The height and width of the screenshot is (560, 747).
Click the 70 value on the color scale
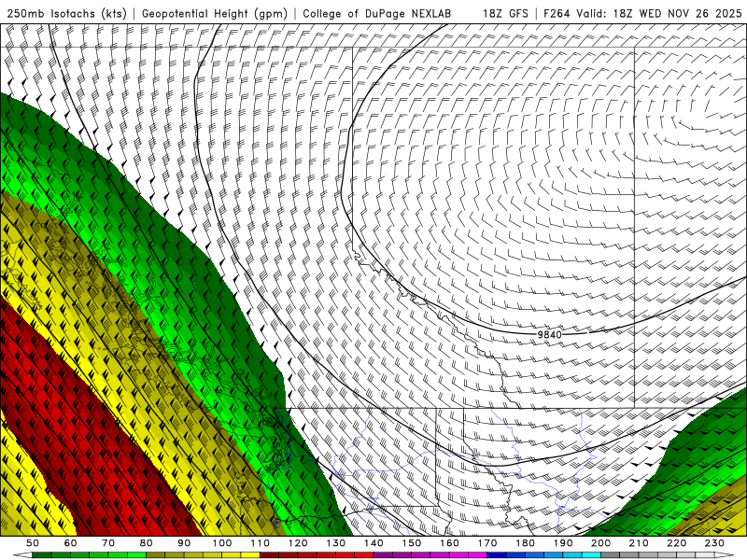pyautogui.click(x=108, y=543)
